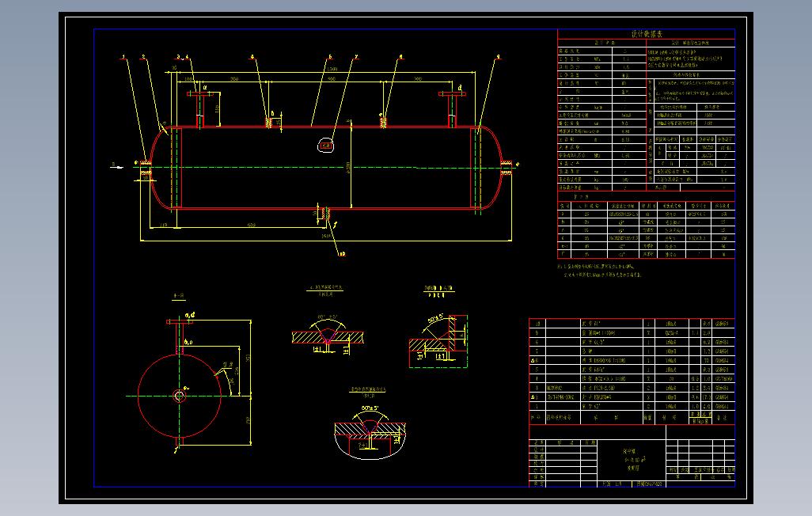Select part balloon number 1 at top left

coord(123,56)
